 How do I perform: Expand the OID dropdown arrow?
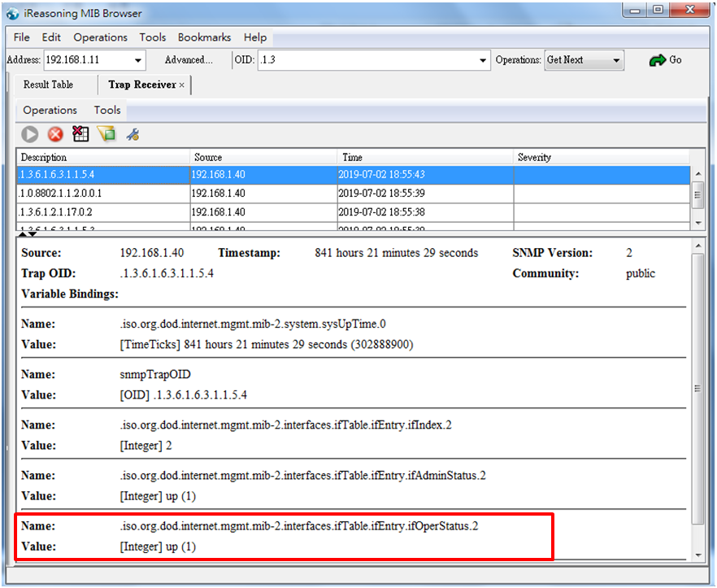(x=482, y=60)
